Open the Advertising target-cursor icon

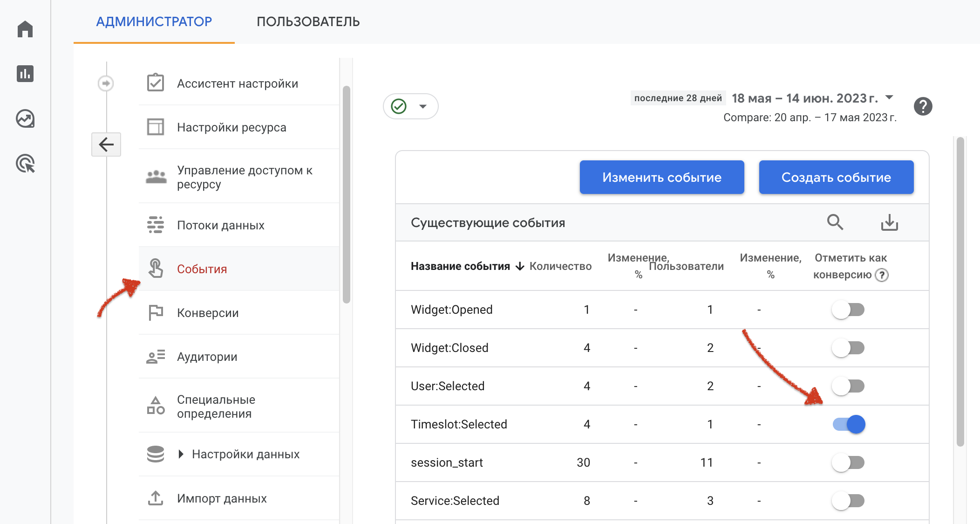click(x=25, y=164)
